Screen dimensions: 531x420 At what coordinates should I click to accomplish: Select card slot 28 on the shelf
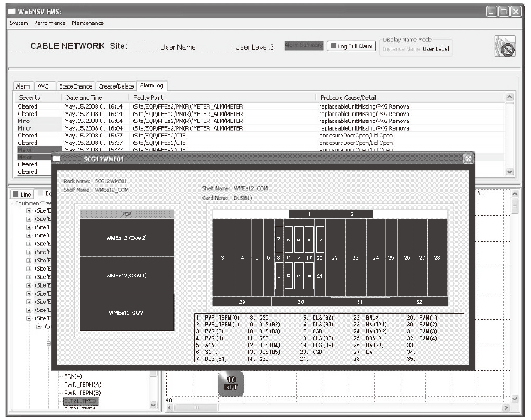pos(437,257)
